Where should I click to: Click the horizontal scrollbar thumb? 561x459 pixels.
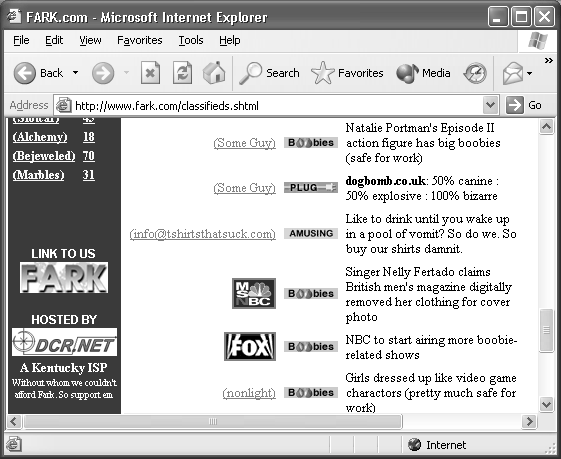tap(213, 421)
